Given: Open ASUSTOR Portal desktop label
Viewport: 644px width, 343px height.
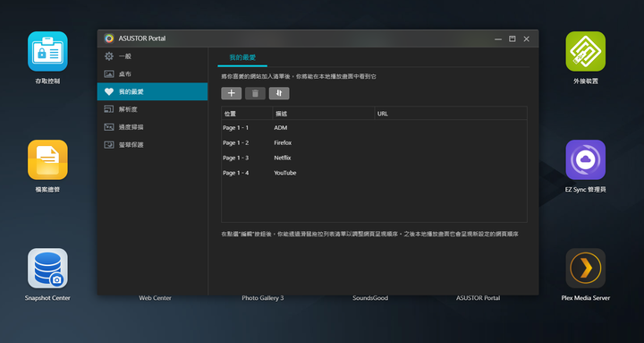Looking at the screenshot, I should coord(478,298).
